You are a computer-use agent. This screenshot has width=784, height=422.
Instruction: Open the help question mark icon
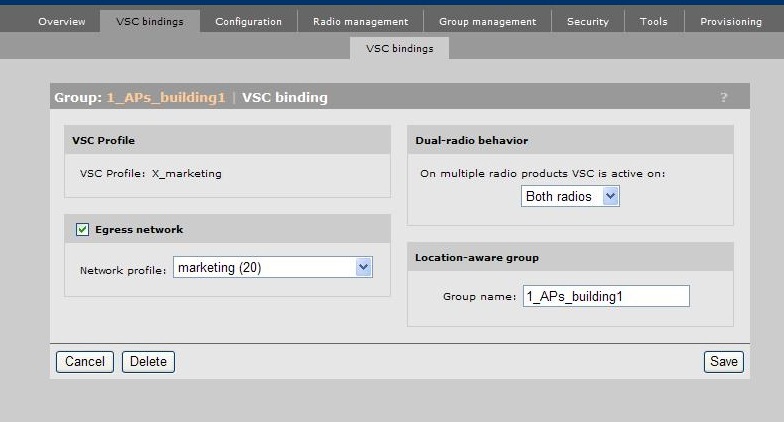(724, 97)
